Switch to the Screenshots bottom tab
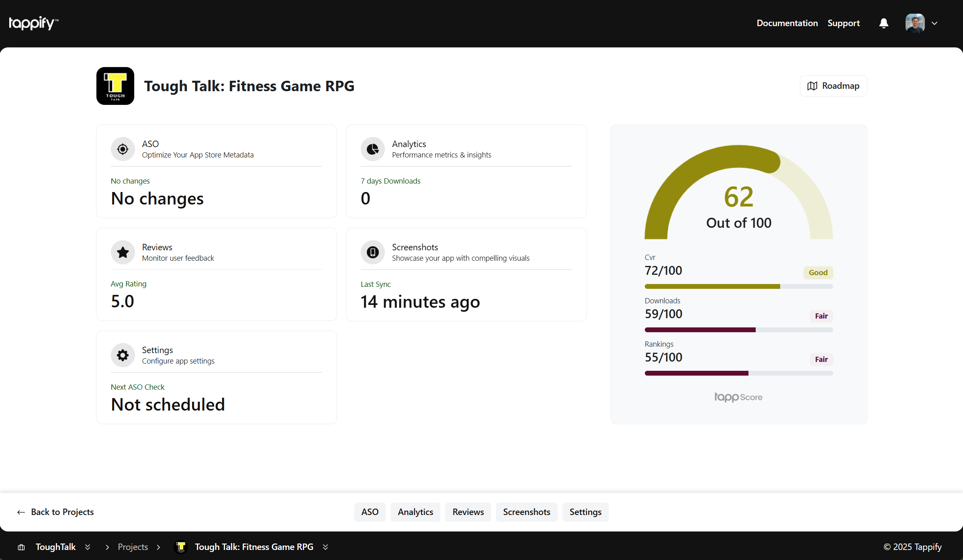The width and height of the screenshot is (963, 560). tap(526, 512)
